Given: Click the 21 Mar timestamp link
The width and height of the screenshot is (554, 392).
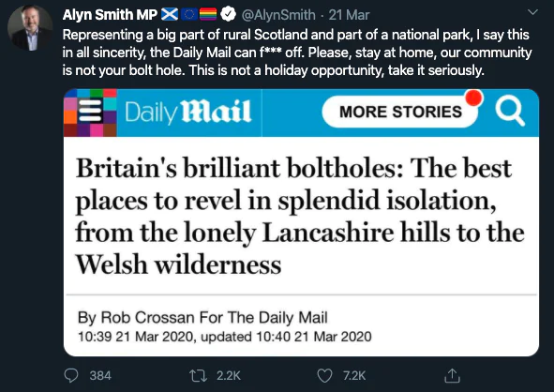Looking at the screenshot, I should (349, 15).
